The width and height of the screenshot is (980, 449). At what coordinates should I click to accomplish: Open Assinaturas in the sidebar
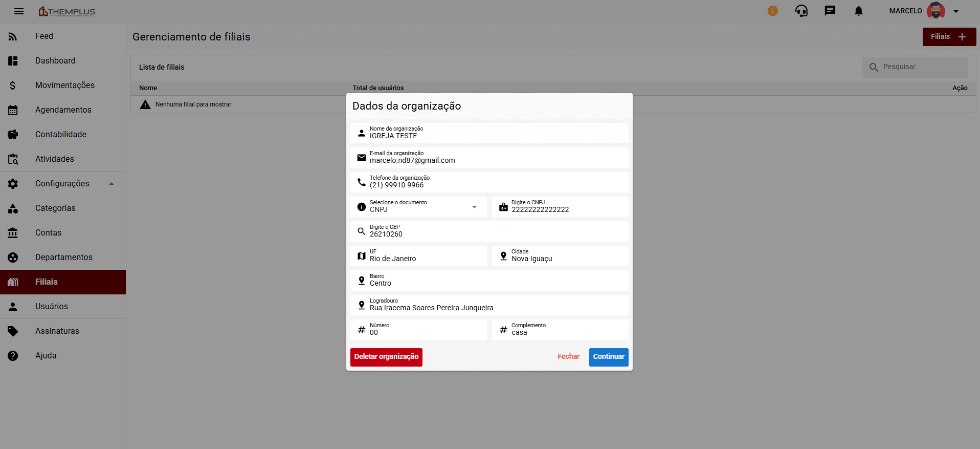pos(57,331)
